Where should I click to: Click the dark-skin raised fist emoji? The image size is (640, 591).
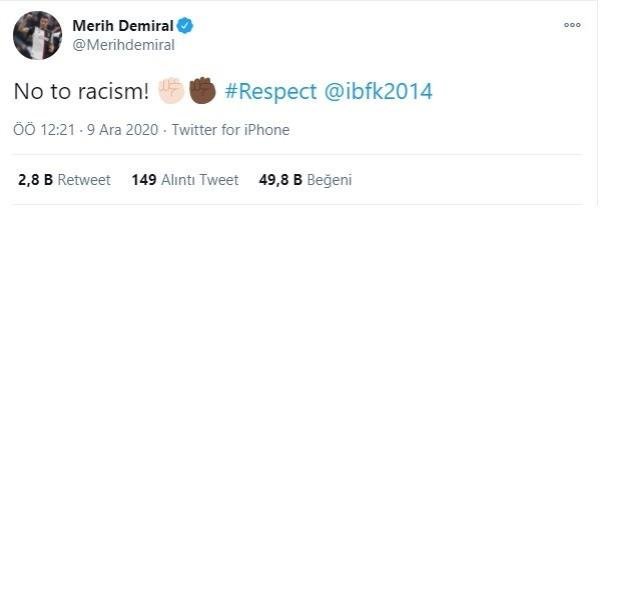pos(202,91)
